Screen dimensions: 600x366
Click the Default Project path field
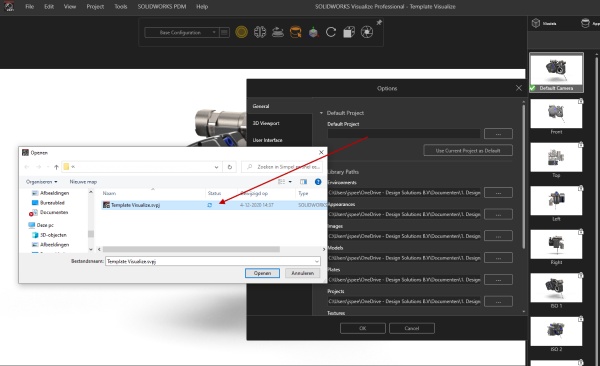pos(404,134)
